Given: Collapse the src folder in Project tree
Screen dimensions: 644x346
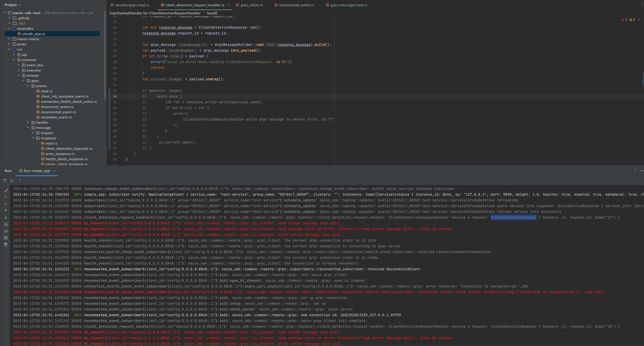Looking at the screenshot, I should [10, 49].
